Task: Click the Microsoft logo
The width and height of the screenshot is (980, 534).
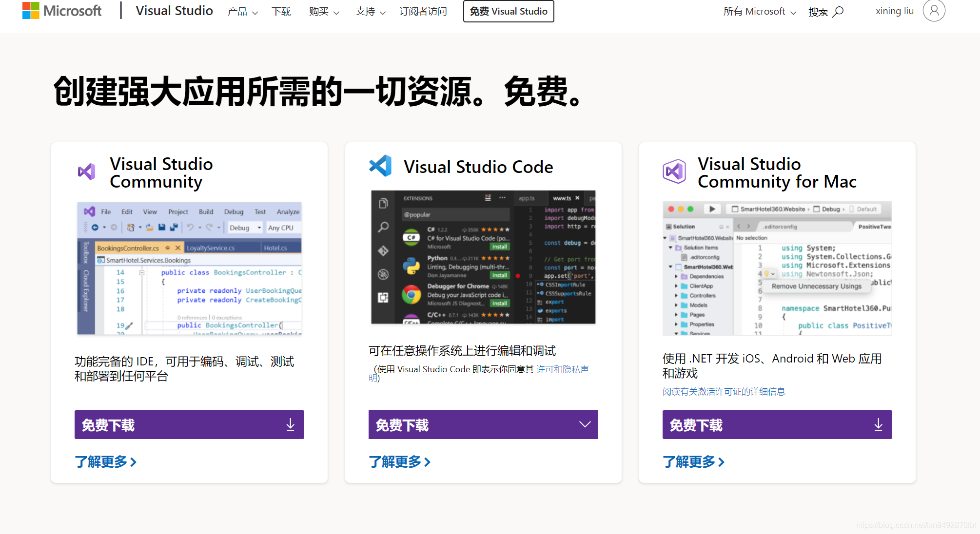Action: 61,11
